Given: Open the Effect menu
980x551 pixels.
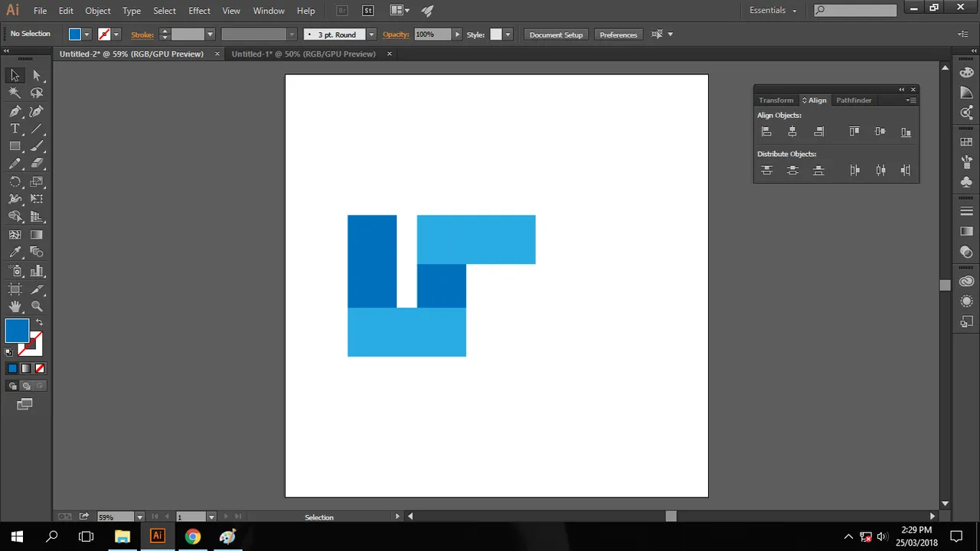Looking at the screenshot, I should pos(199,11).
